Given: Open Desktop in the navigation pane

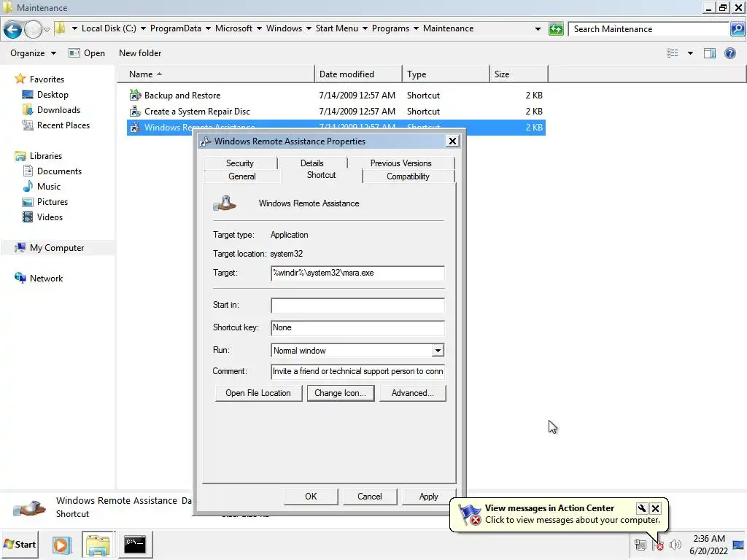Looking at the screenshot, I should point(53,95).
